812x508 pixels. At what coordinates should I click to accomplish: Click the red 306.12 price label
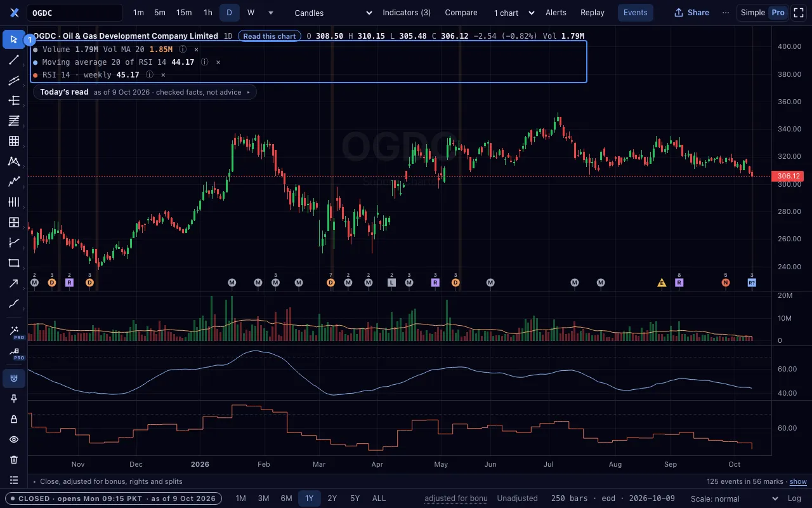coord(787,176)
